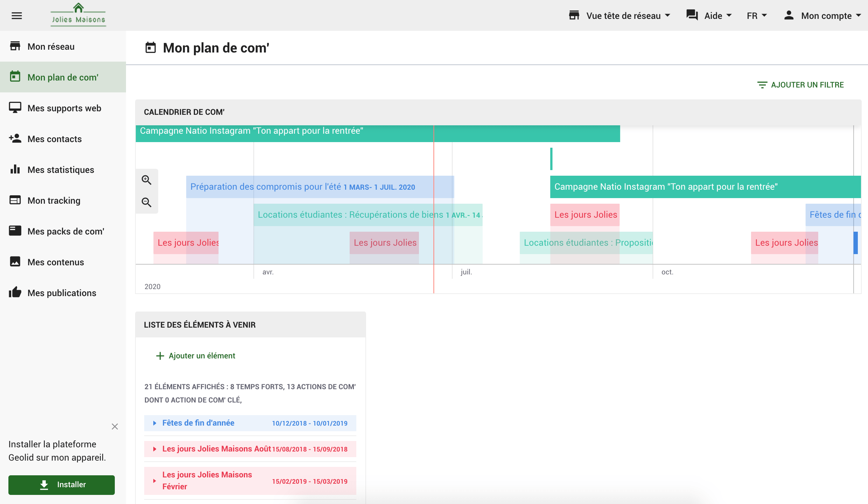Open Mon tracking section
Image resolution: width=868 pixels, height=504 pixels.
(x=63, y=200)
